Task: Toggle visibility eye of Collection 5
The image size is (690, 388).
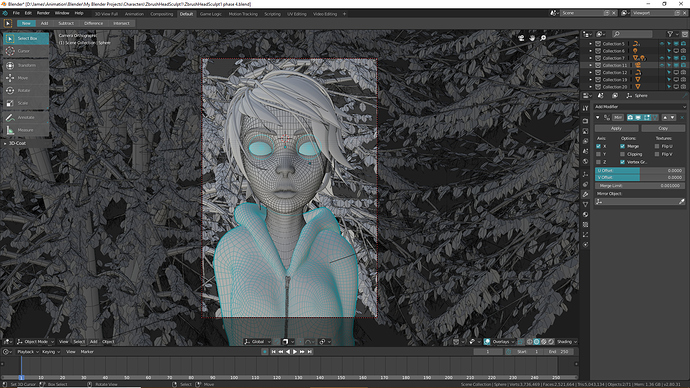Action: point(662,44)
